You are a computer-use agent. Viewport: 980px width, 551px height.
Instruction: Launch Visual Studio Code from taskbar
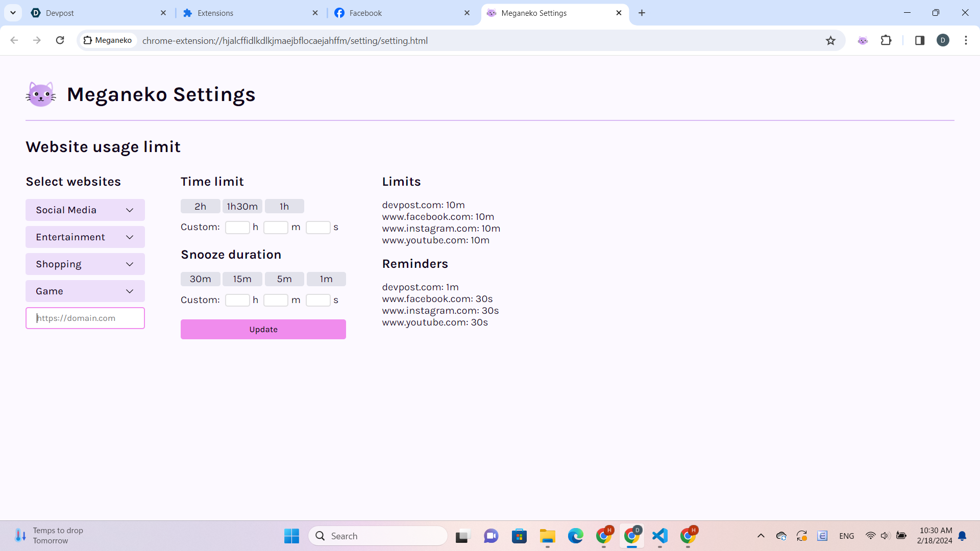point(659,536)
